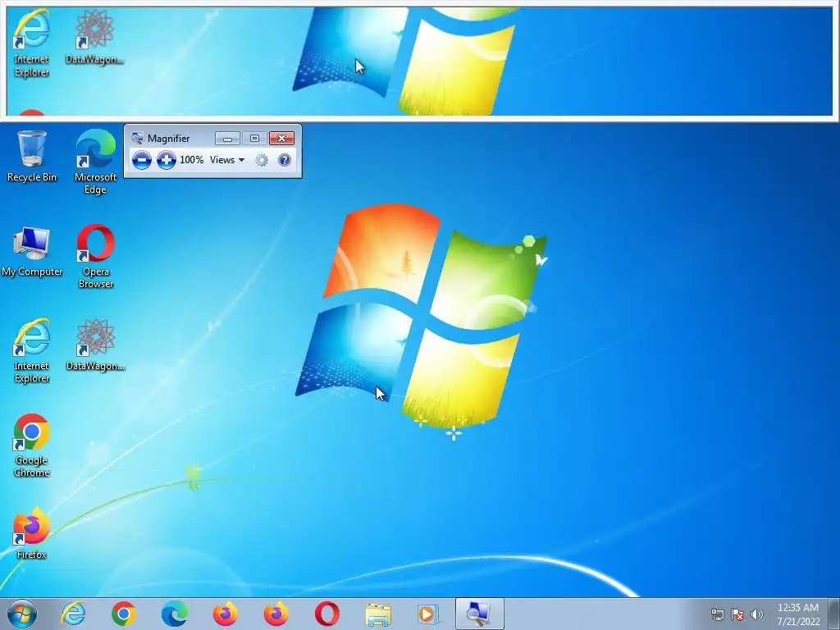This screenshot has height=630, width=840.
Task: Select the My Computer desktop icon
Action: tap(32, 252)
